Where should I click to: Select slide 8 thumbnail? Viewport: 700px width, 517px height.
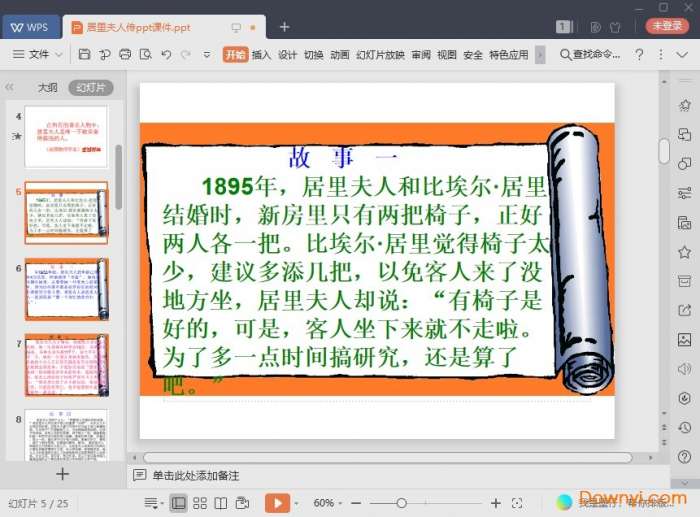[x=66, y=435]
